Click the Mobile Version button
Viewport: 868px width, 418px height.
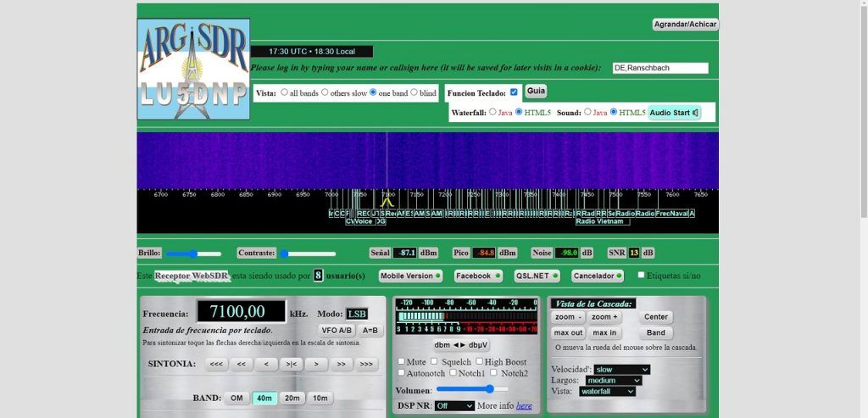[410, 276]
